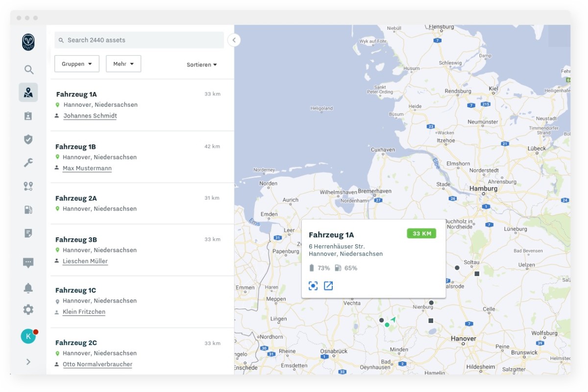
Task: Open the user avatar K menu
Action: [28, 336]
